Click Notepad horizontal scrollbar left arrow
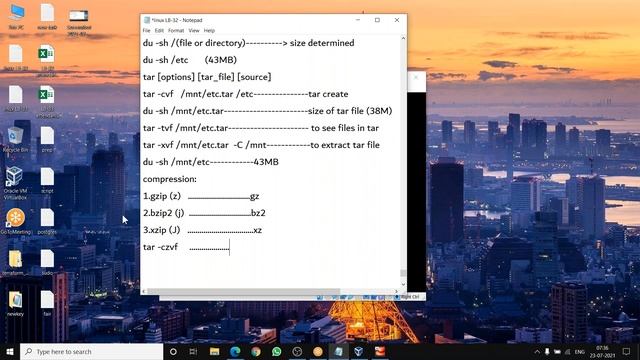The width and height of the screenshot is (640, 360). pos(143,291)
